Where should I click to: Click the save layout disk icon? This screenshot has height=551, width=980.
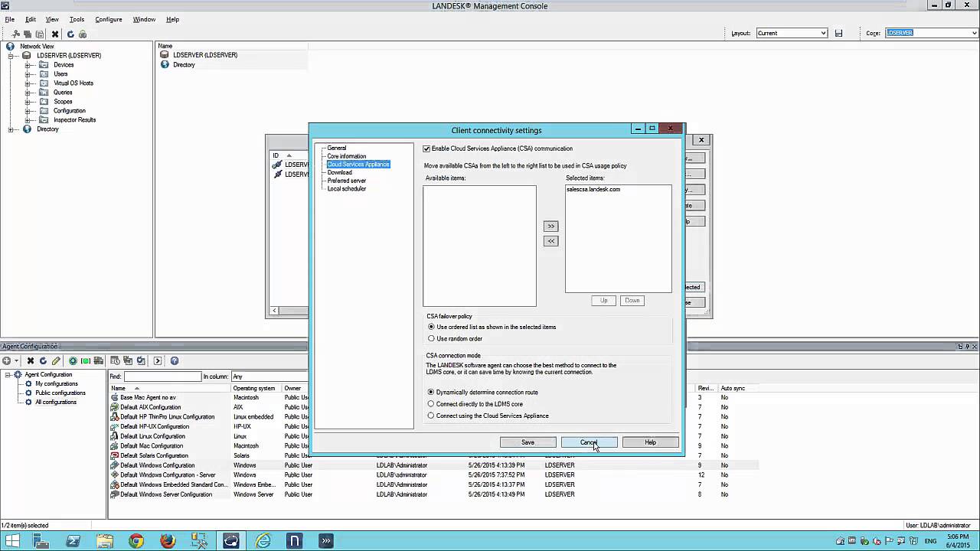[x=839, y=33]
